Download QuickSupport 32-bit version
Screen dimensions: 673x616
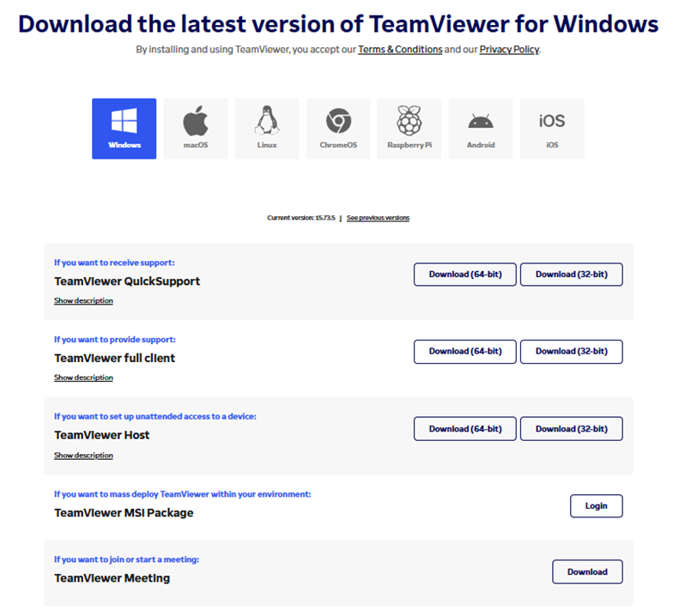point(571,275)
